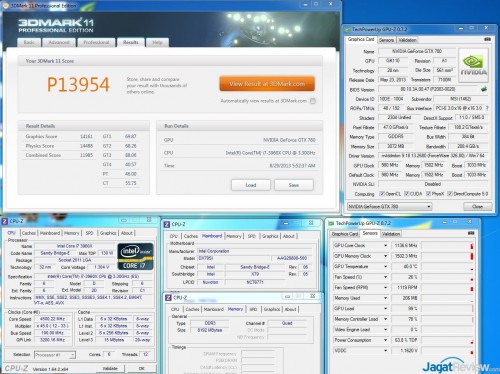Open the GPU Memory Clock sensor dropdown
Viewport: 500px width, 374px height.
386,256
